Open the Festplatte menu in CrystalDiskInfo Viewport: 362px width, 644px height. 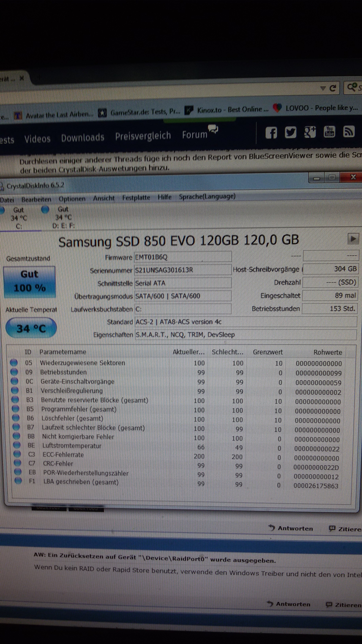point(136,198)
